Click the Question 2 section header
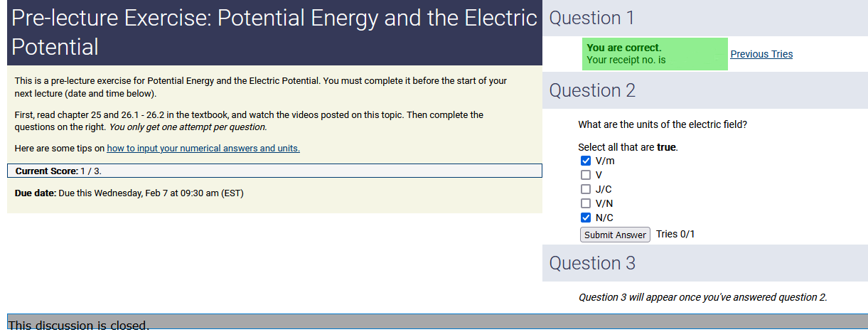The width and height of the screenshot is (868, 332). pyautogui.click(x=592, y=91)
